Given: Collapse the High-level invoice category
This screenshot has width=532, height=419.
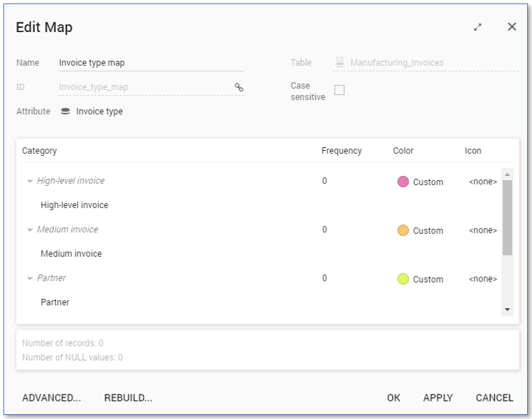Looking at the screenshot, I should click(29, 181).
